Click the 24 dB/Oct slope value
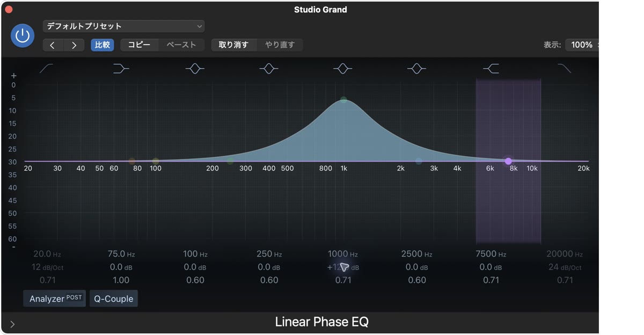Screen dimensions: 644x335 pos(565,267)
